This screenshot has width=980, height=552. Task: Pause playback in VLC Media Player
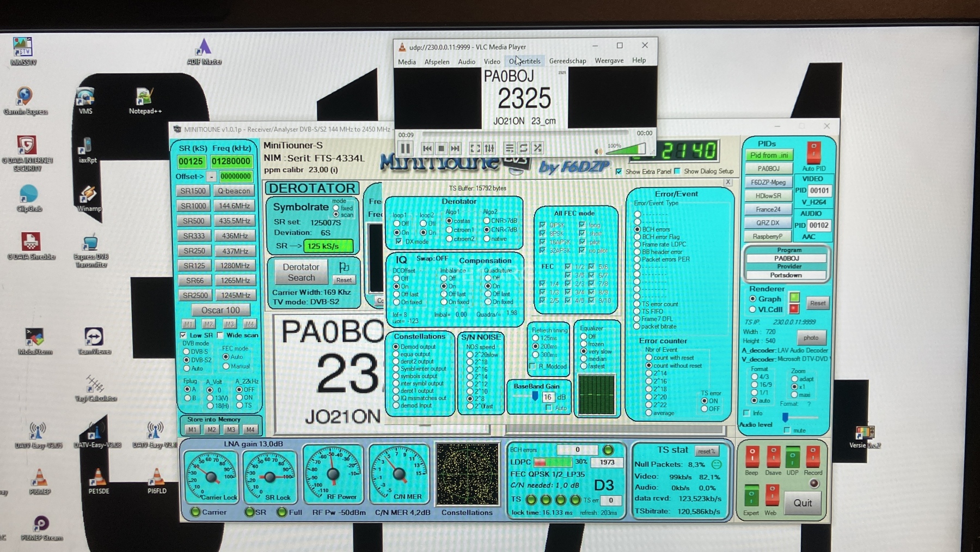(x=406, y=148)
